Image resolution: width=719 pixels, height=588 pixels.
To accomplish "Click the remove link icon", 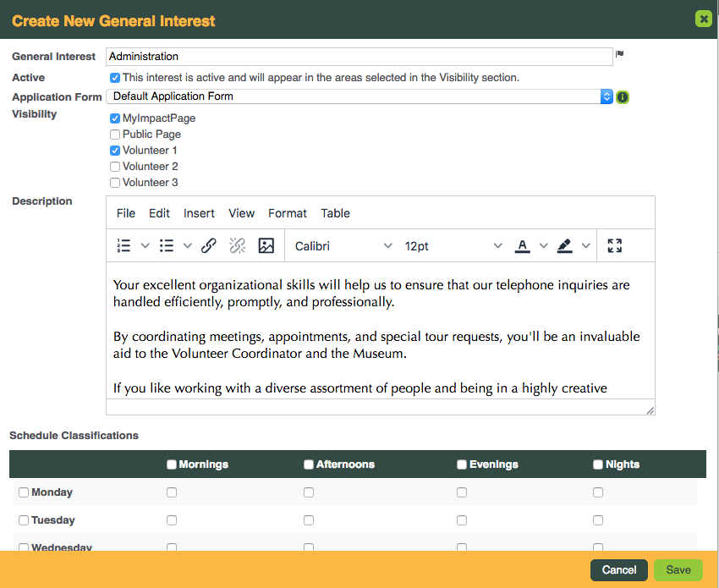I will coord(237,246).
